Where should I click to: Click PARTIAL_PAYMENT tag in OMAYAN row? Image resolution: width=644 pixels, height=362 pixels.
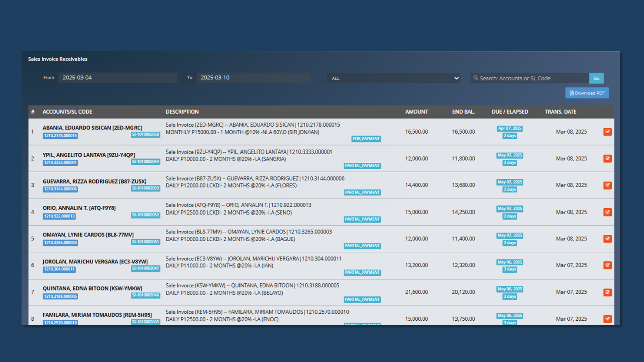pyautogui.click(x=362, y=246)
